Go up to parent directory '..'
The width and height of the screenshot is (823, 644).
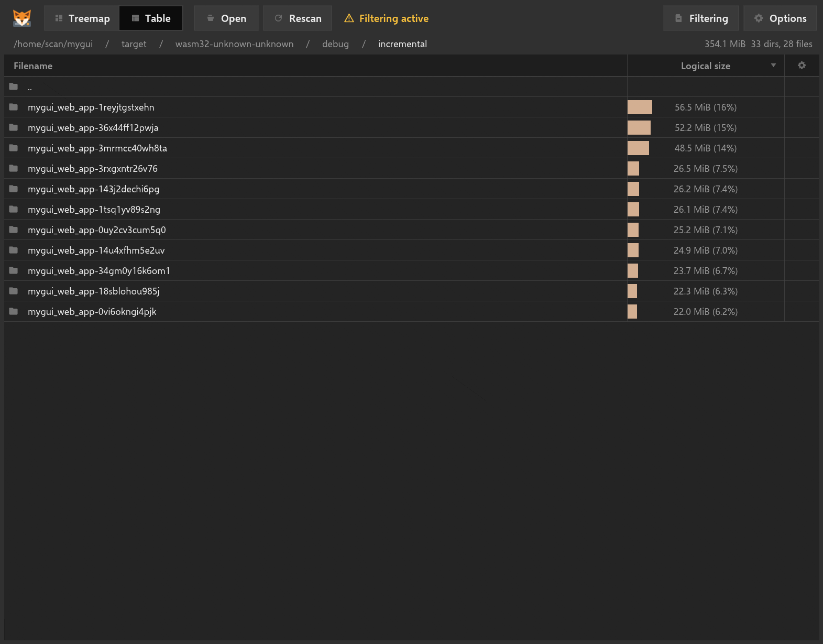point(30,87)
